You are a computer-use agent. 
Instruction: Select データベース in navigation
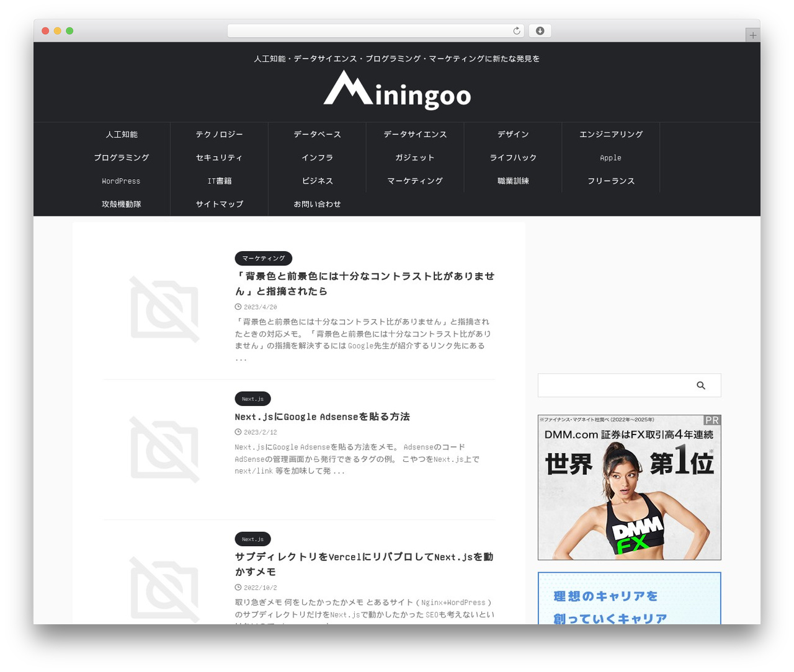tap(318, 135)
